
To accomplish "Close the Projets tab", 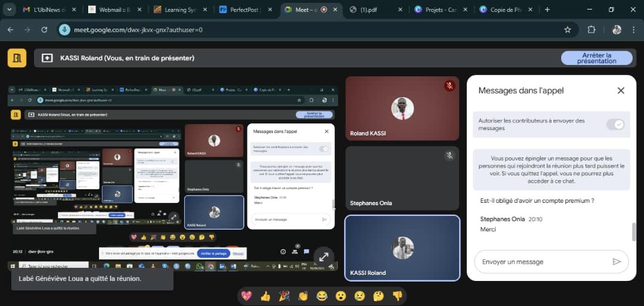I will tap(465, 10).
